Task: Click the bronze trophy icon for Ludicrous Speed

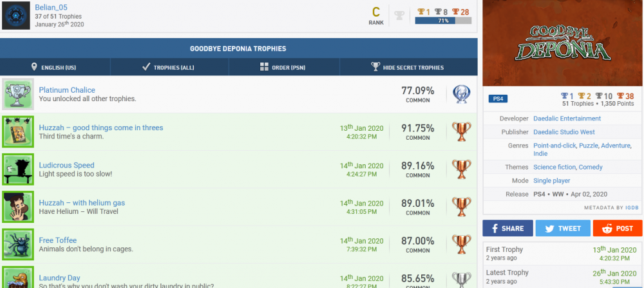Action: 462,169
